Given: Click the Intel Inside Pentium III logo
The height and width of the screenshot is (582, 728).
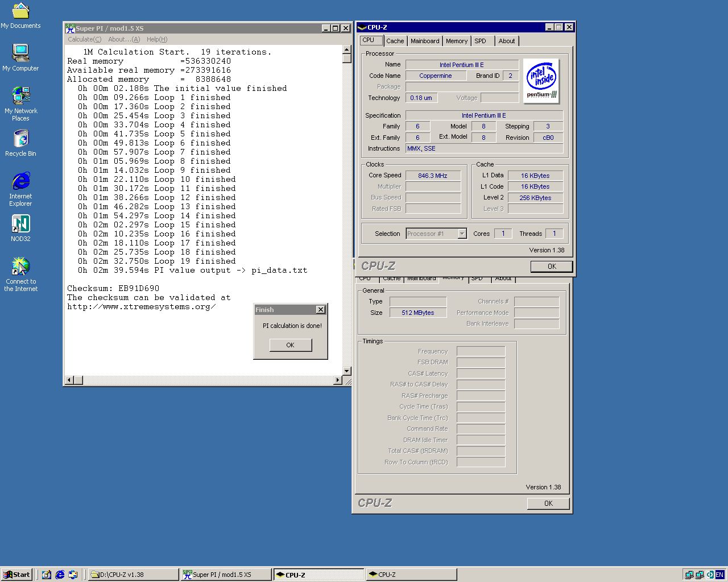Looking at the screenshot, I should point(541,81).
